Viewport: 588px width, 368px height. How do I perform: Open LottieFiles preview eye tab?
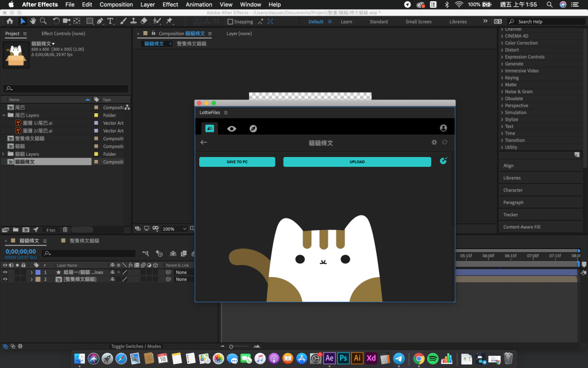(x=231, y=129)
